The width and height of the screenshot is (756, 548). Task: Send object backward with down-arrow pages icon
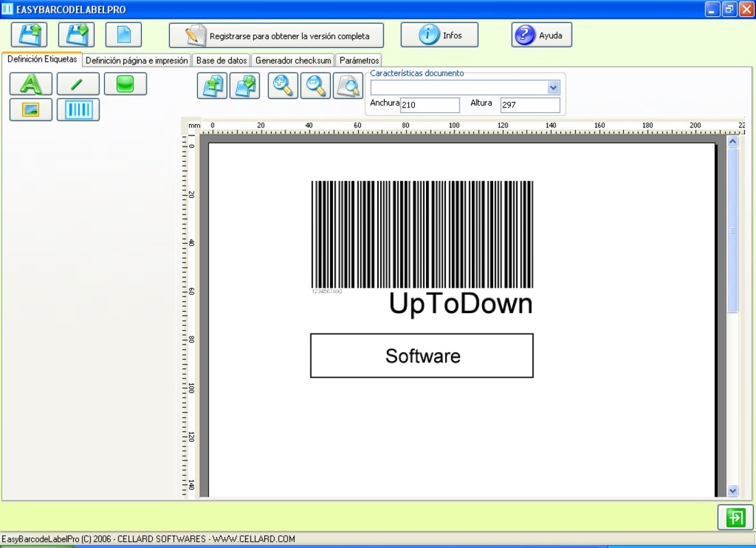pyautogui.click(x=245, y=86)
